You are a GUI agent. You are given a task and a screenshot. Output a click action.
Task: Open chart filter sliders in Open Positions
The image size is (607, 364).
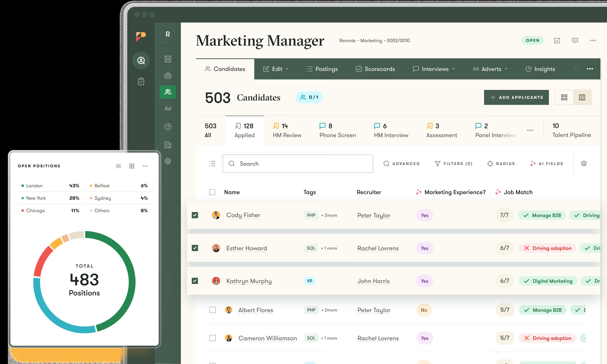pos(118,166)
